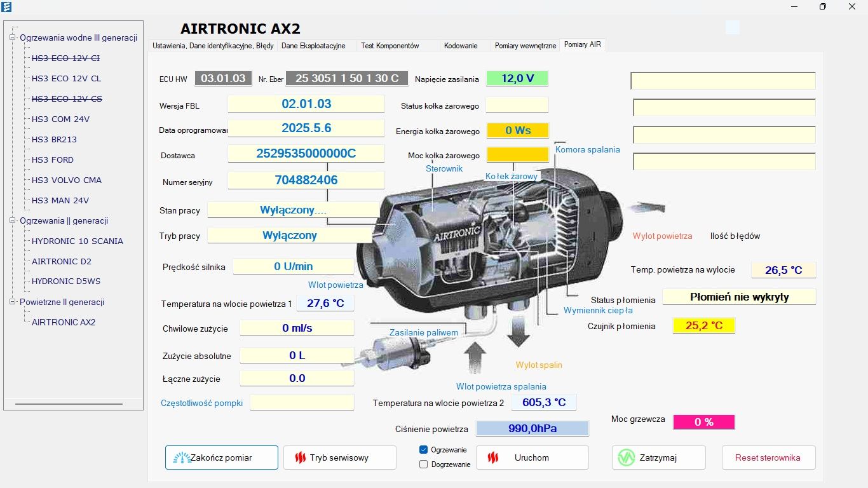
Task: Click the Dostawca value 2529535000000C
Action: 306,154
